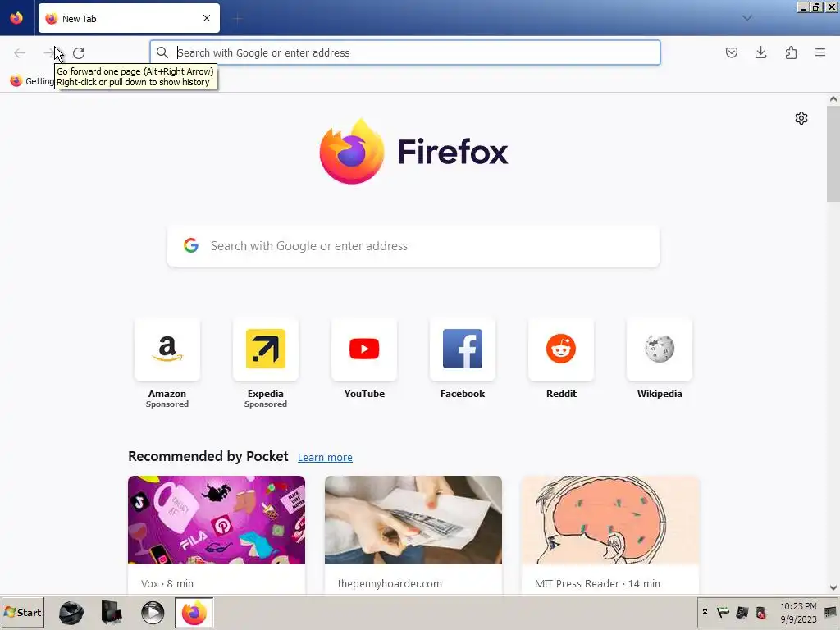
Task: Expand the list all tabs chevron
Action: [x=746, y=18]
